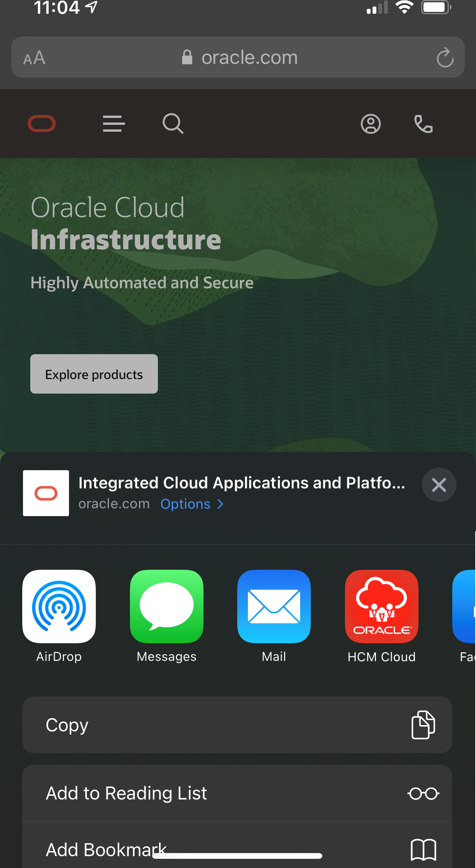Tap the Highly Automated and Secure subtitle
Viewport: 476px width, 868px height.
142,283
